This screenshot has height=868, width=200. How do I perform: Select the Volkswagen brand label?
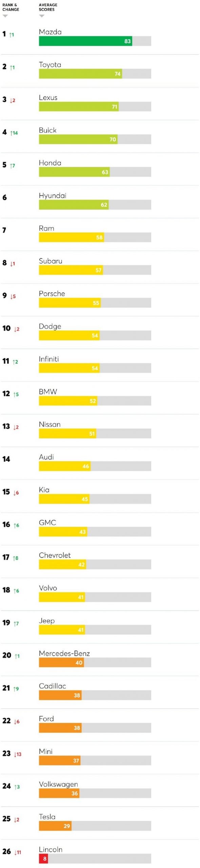tap(59, 785)
